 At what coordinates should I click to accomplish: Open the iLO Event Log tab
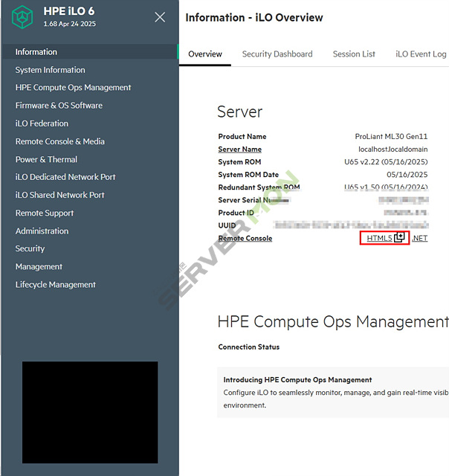click(421, 54)
